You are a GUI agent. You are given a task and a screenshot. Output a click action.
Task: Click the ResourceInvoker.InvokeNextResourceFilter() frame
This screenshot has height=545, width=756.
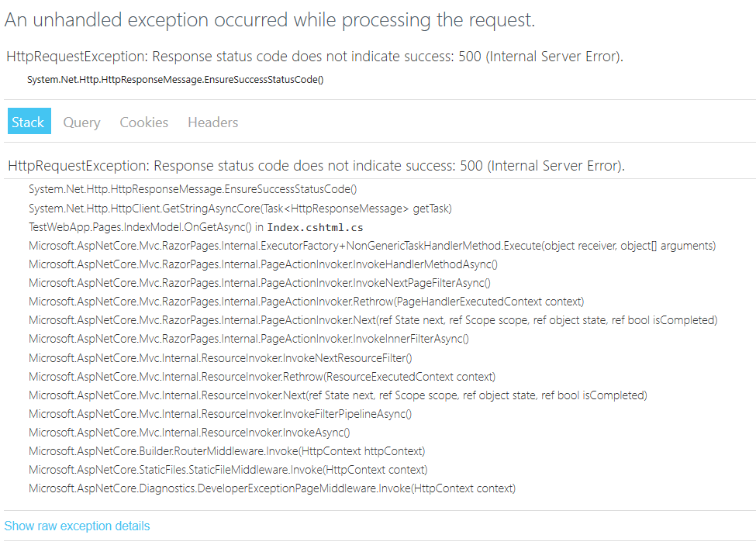220,357
